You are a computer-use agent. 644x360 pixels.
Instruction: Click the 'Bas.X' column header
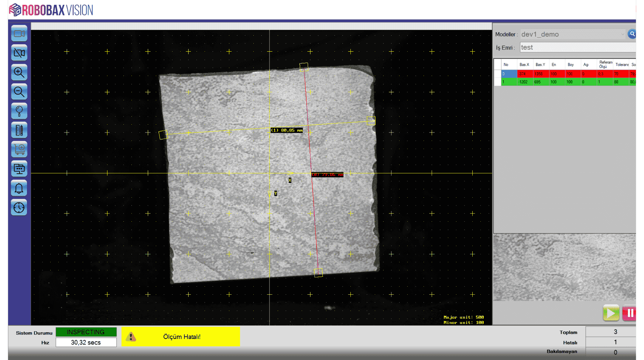[x=525, y=65]
